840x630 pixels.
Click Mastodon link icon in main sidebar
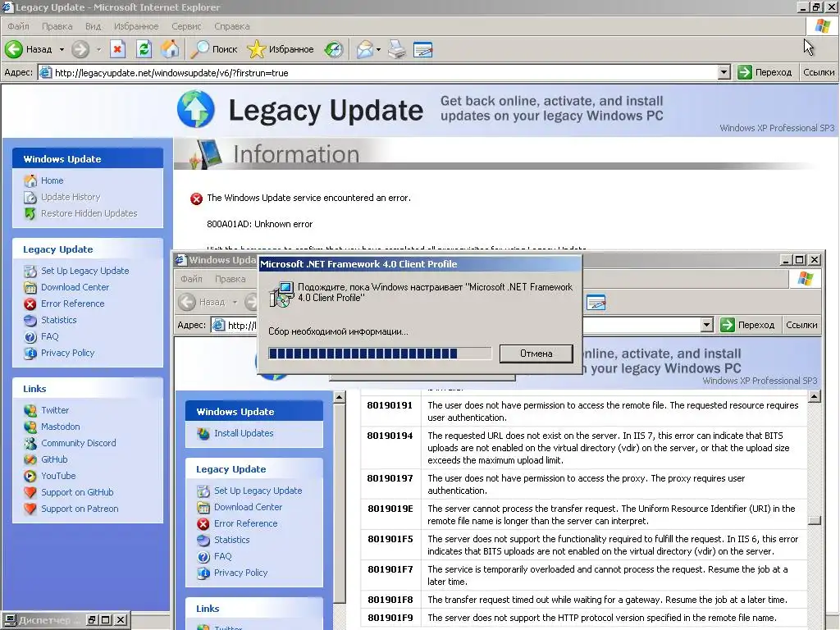30,427
